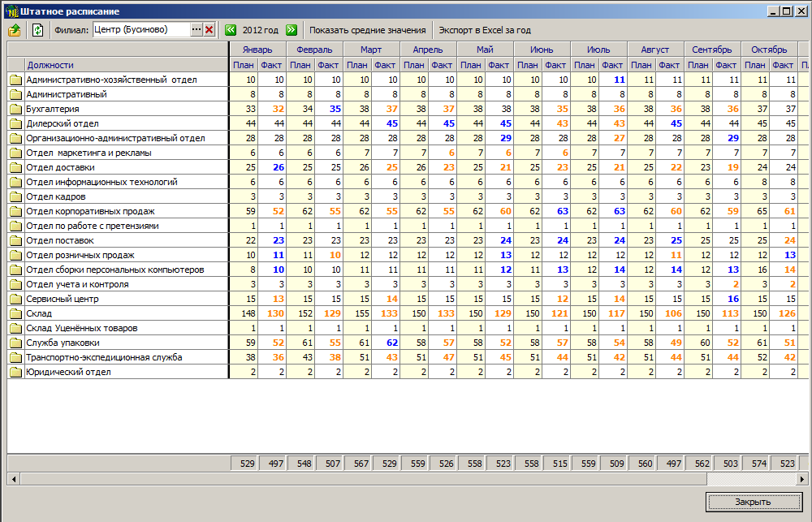Click Показать средние значения toggle button
812x522 pixels.
coord(367,30)
